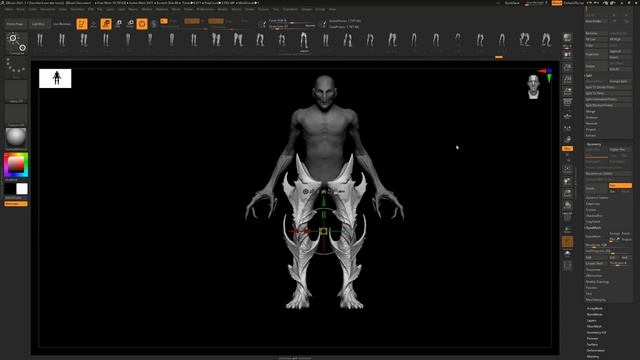
Task: Click the Zoom3D navigation icon
Action: click(x=567, y=193)
